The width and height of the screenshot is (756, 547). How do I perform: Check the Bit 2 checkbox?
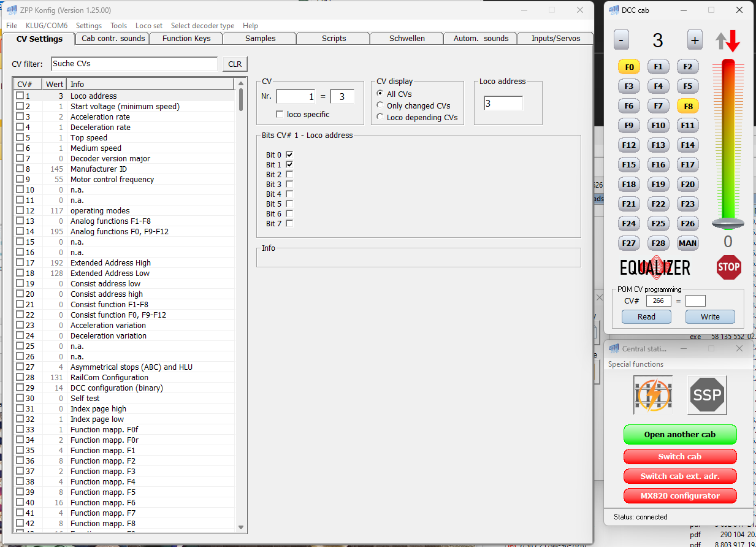click(289, 175)
